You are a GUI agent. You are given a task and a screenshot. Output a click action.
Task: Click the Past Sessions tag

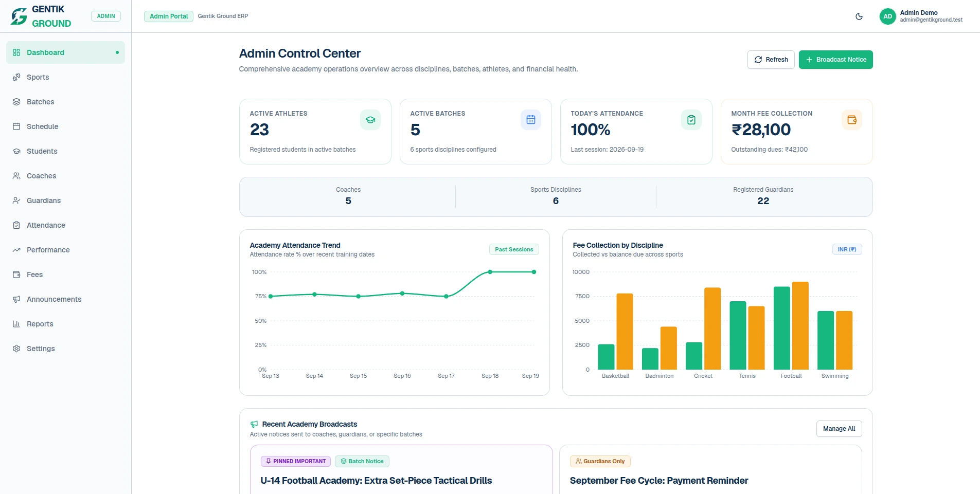(514, 249)
